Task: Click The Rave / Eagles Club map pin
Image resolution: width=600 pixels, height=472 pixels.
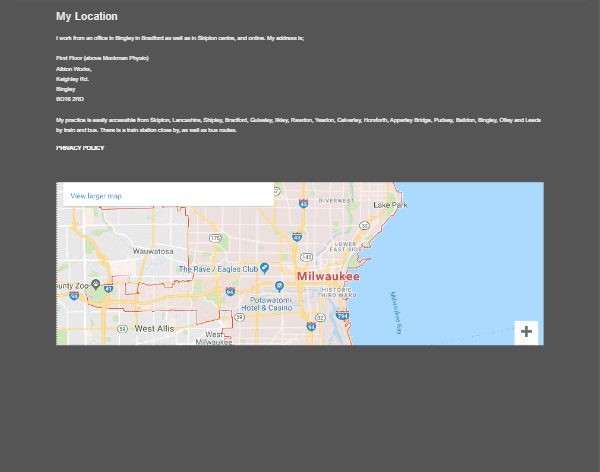Action: pos(264,268)
